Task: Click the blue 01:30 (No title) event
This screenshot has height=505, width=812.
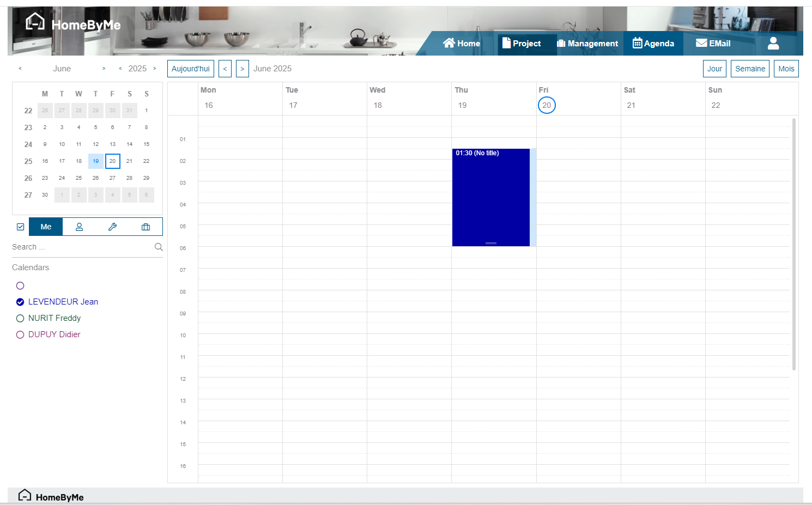Action: pos(490,196)
